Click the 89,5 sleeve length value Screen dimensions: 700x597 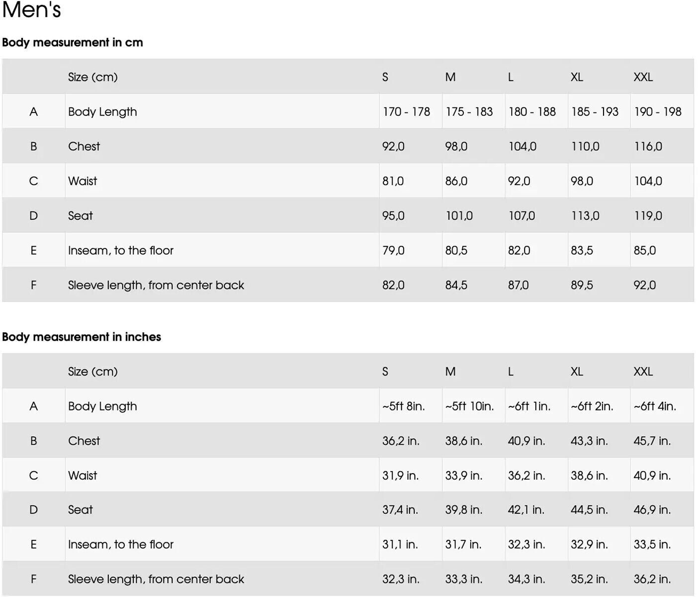click(582, 285)
